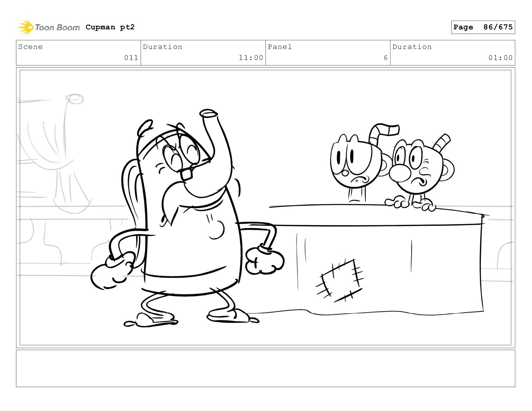Screen dimensions: 532x411
Task: Select the 'Cupman pt2' project title
Action: [110, 27]
